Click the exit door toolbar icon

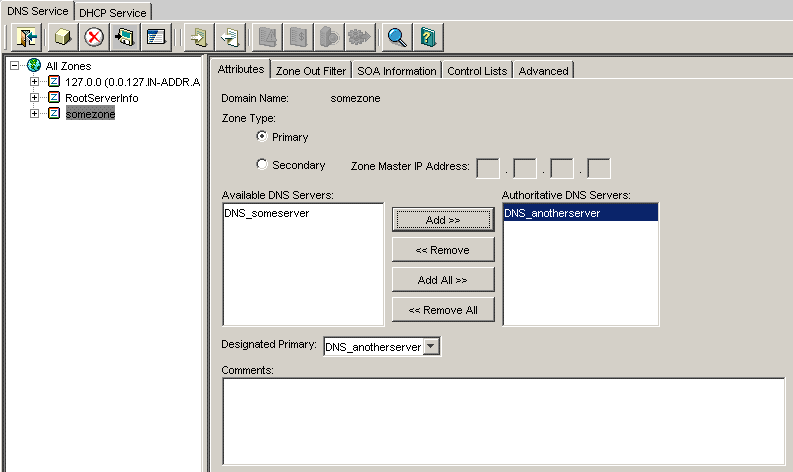coord(26,37)
